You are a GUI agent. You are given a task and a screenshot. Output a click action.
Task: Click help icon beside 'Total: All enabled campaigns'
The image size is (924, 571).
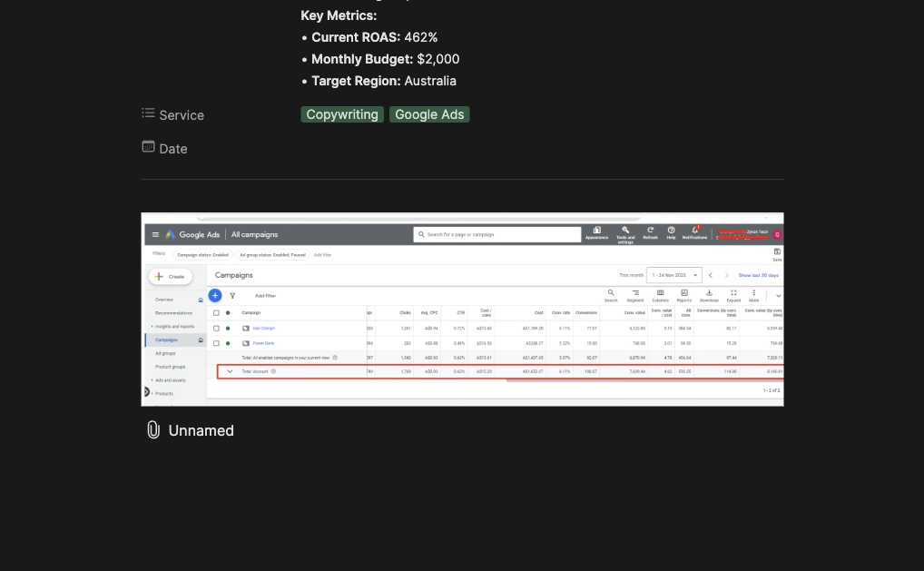pyautogui.click(x=335, y=357)
